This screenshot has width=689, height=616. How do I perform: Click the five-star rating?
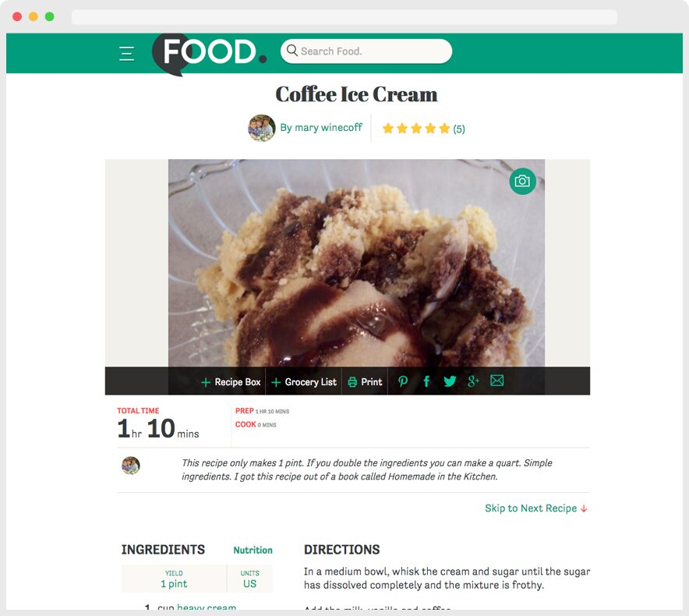coord(416,129)
